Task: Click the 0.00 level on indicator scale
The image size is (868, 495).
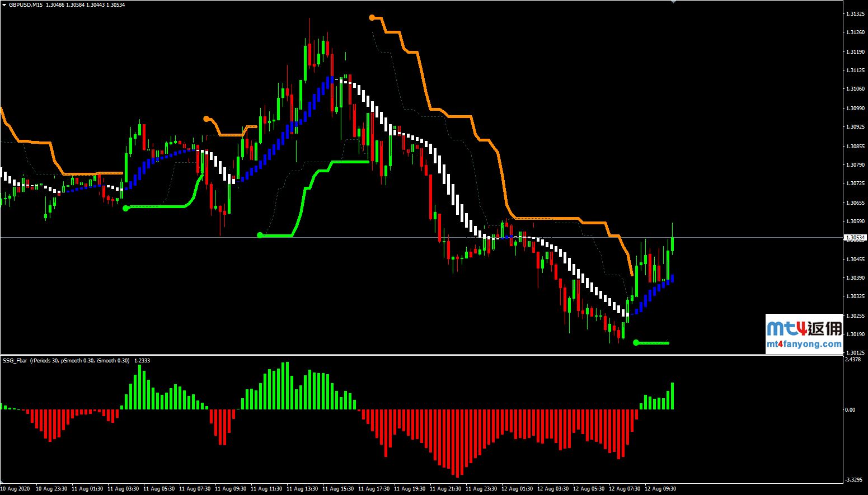Action: coord(850,410)
